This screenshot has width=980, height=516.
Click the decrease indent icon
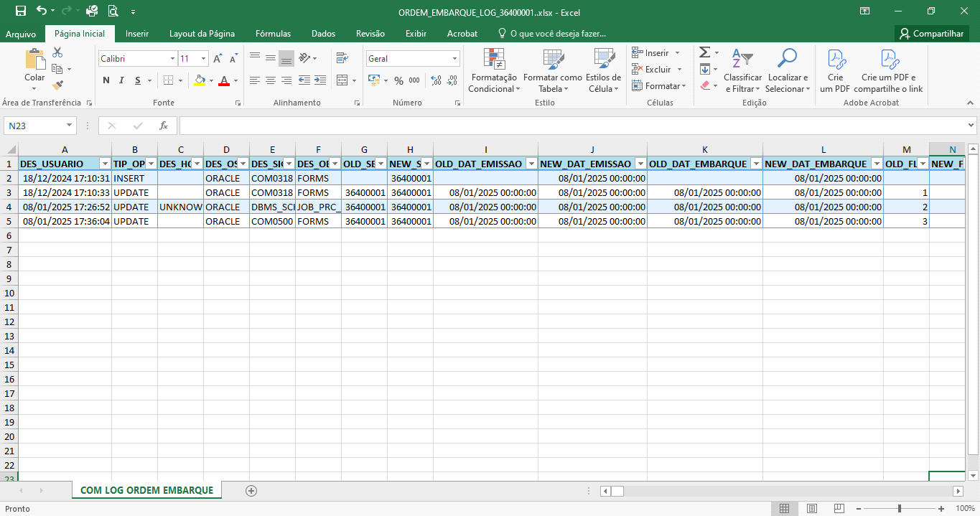click(304, 80)
